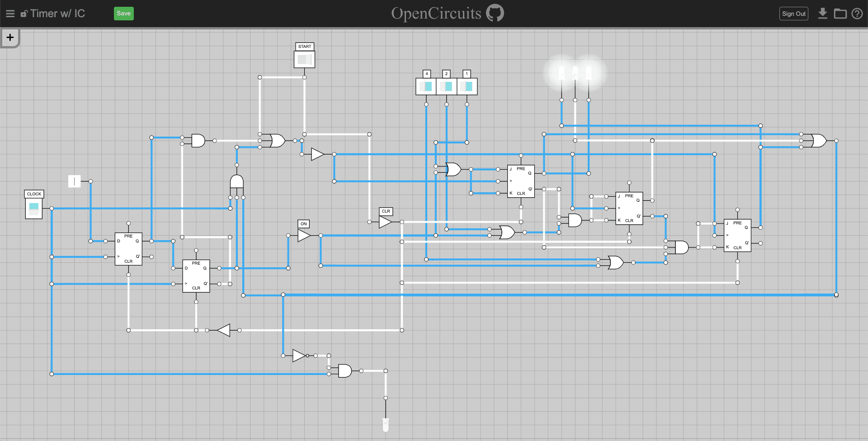Select the CLR buffer gate
Viewport: 868px width, 441px height.
(385, 222)
